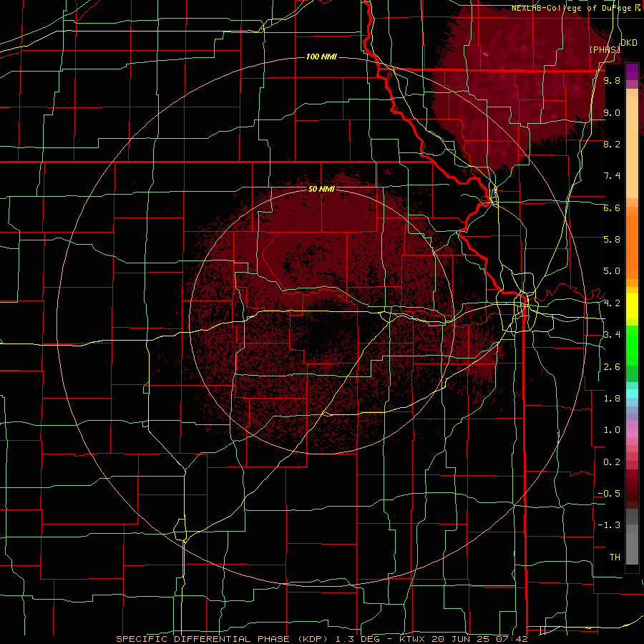Pick the yellow band of the color bar
644x644 pixels.
pos(632,306)
